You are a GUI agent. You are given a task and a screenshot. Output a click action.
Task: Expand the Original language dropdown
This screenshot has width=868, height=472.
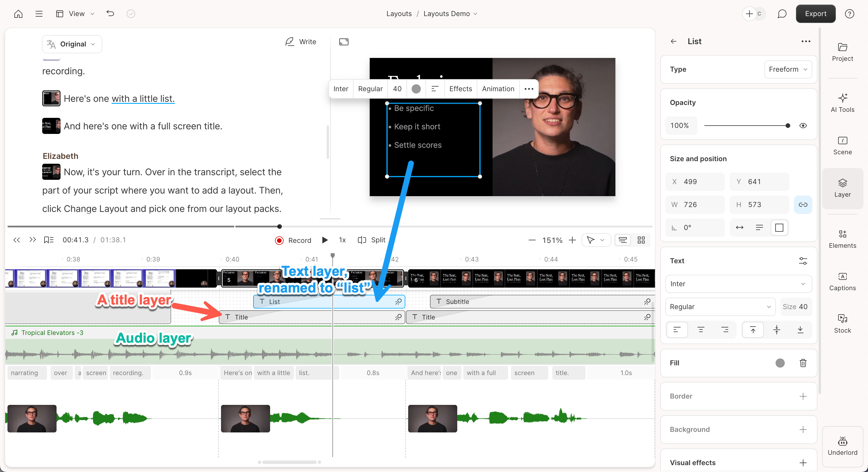click(x=72, y=44)
